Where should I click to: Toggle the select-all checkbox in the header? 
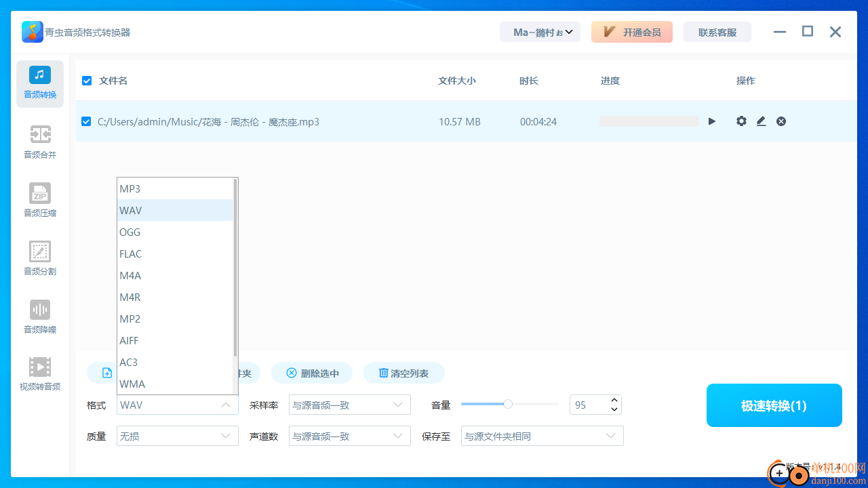[87, 80]
